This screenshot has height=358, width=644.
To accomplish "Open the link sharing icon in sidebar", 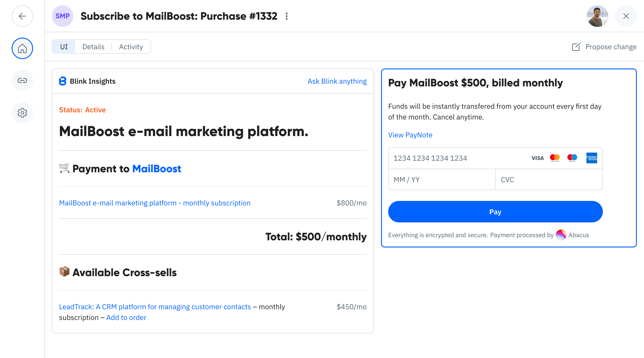I will (x=22, y=81).
